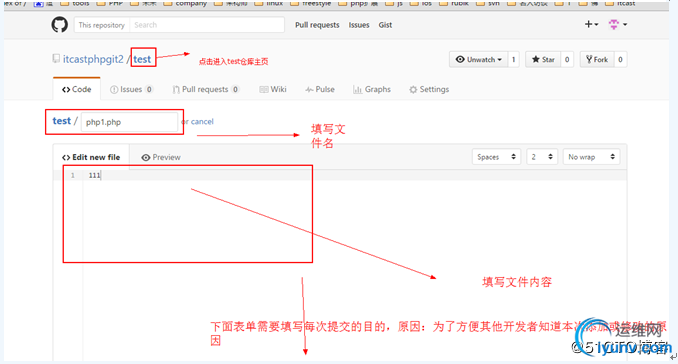This screenshot has height=364, width=678.
Task: Click the fork icon on Fork button
Action: (x=589, y=59)
